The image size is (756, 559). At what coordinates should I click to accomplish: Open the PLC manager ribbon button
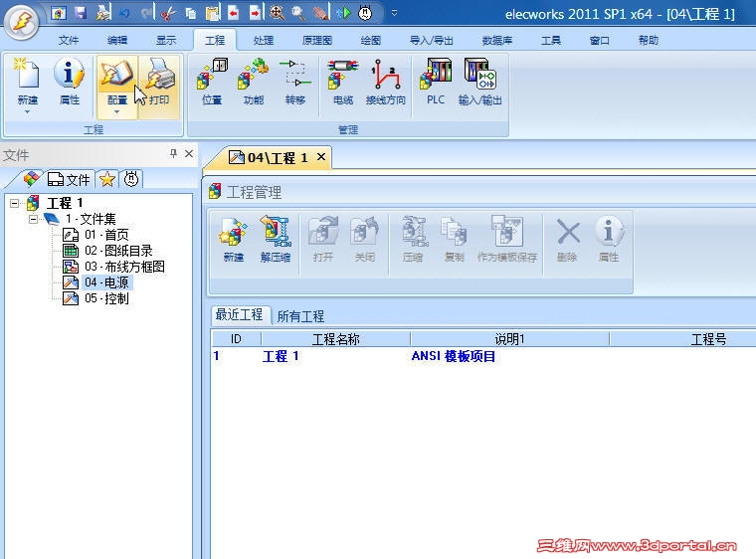436,81
